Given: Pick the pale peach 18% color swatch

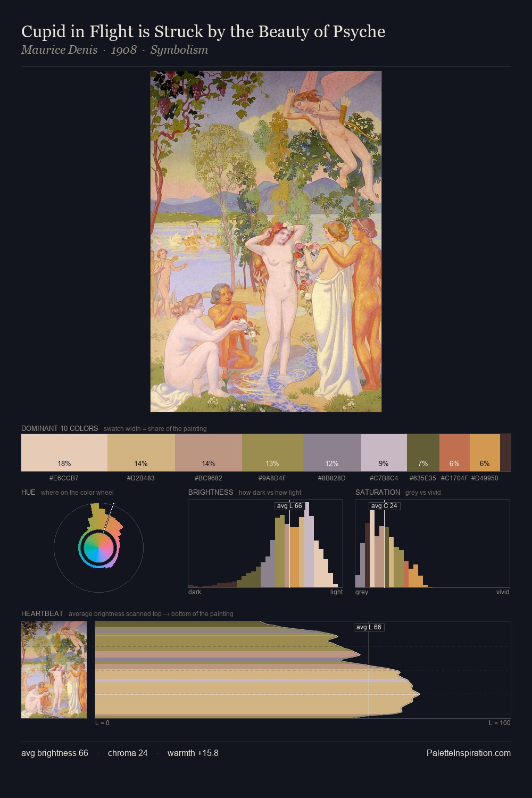Looking at the screenshot, I should pos(64,453).
